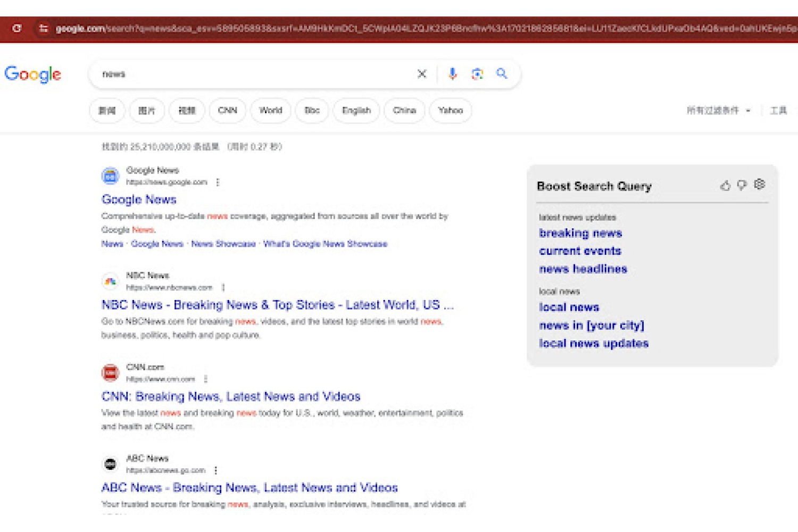Screen dimensions: 798x532
Task: Apply the China filter chip
Action: (404, 111)
